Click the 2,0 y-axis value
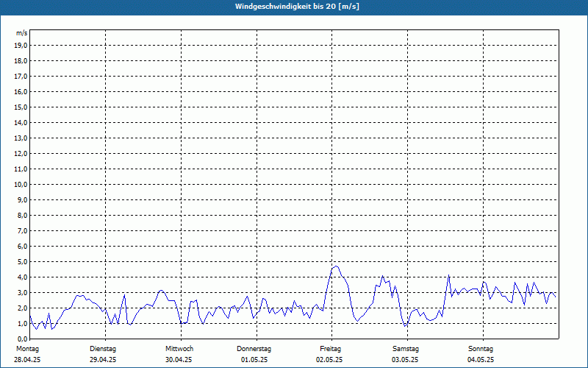 tap(22, 308)
